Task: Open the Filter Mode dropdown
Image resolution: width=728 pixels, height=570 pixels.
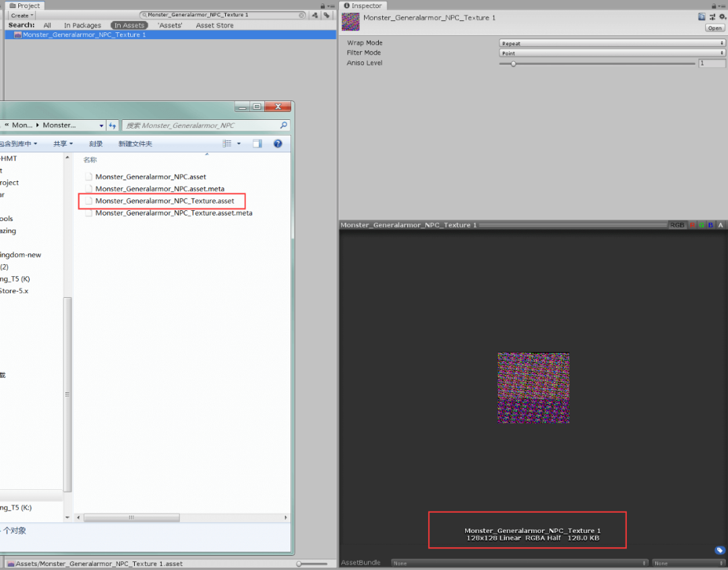Action: pos(612,53)
